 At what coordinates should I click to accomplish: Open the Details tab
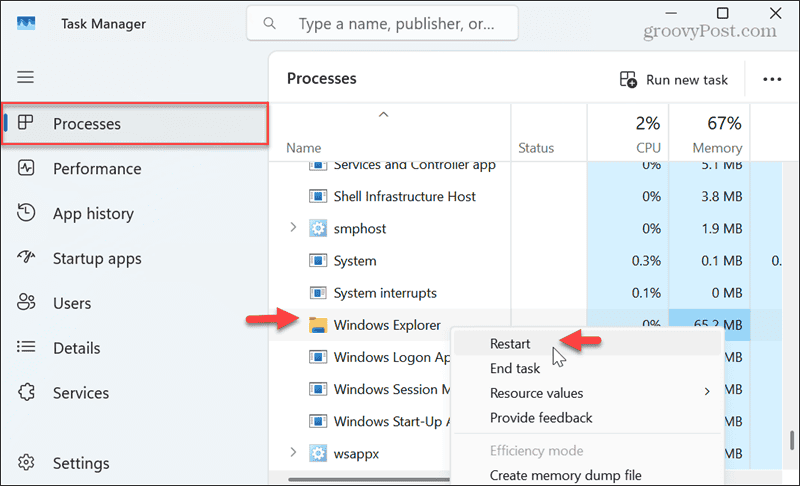coord(135,348)
